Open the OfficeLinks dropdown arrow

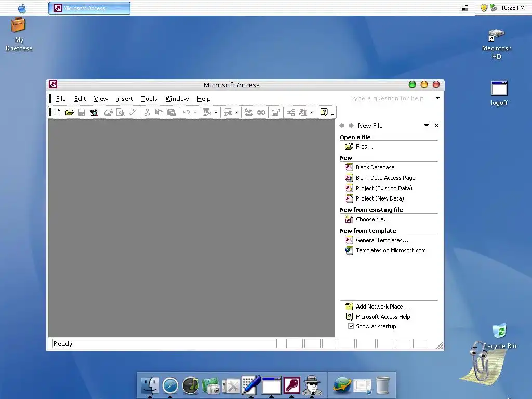[x=216, y=112]
